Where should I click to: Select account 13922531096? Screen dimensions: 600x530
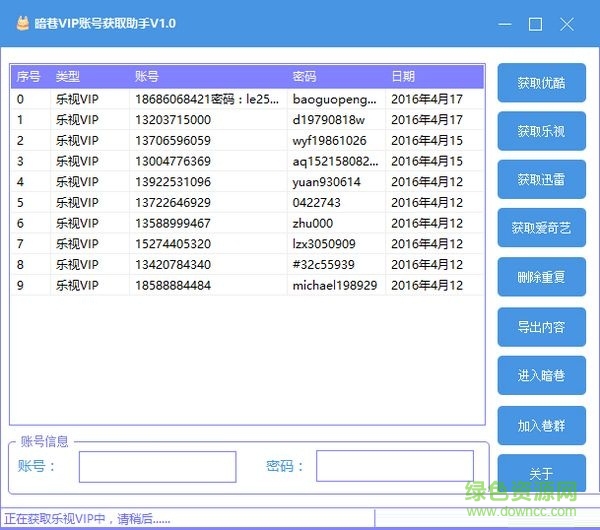(173, 182)
